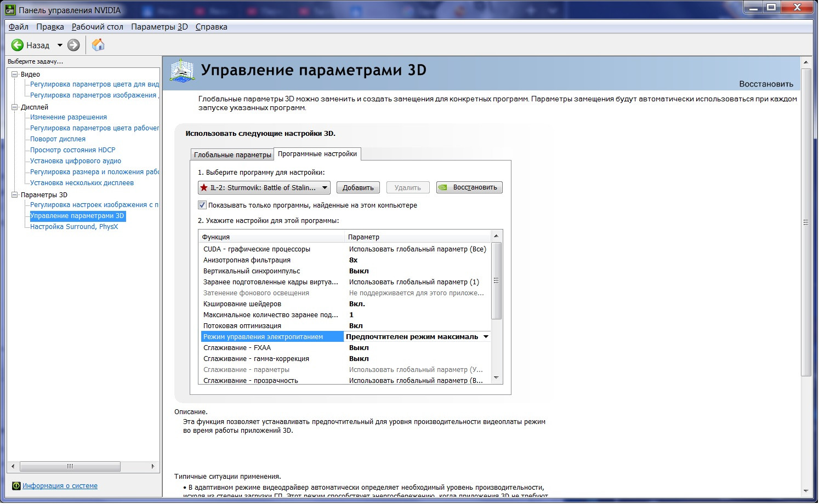Click the green Back arrow icon
Screen dimensions: 819x504
[x=18, y=45]
